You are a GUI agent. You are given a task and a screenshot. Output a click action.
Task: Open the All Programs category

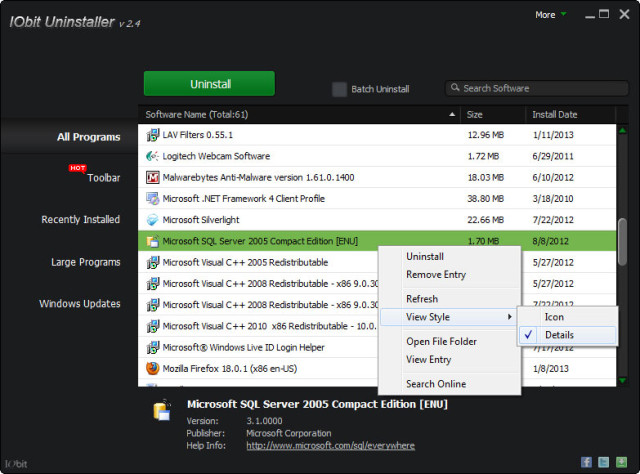pos(88,137)
